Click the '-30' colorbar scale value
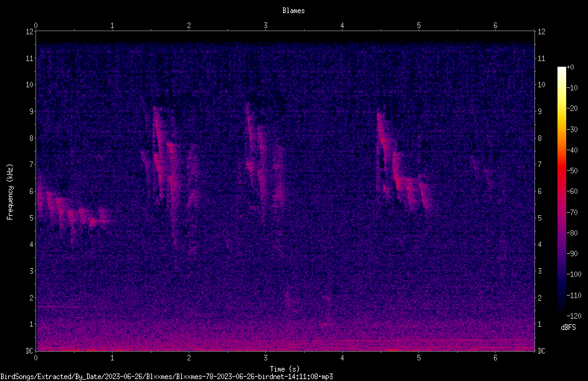Screen dimensions: 588x381 coord(572,130)
